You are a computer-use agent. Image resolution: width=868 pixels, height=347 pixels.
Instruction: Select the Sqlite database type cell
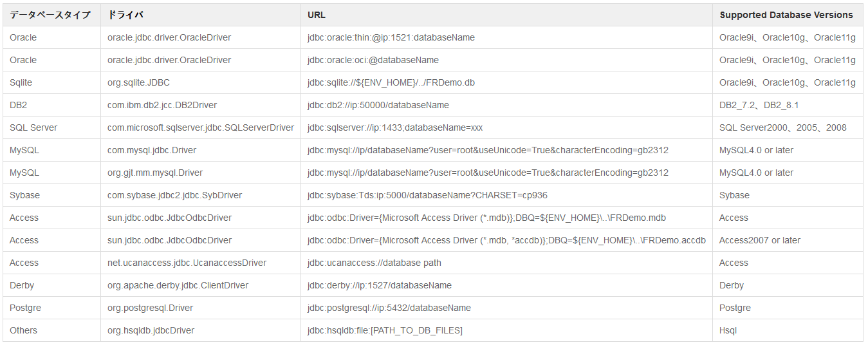point(51,82)
